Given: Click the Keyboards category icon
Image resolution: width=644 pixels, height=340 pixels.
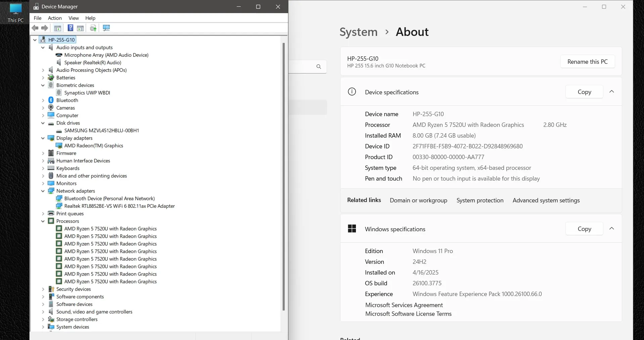Looking at the screenshot, I should 51,168.
